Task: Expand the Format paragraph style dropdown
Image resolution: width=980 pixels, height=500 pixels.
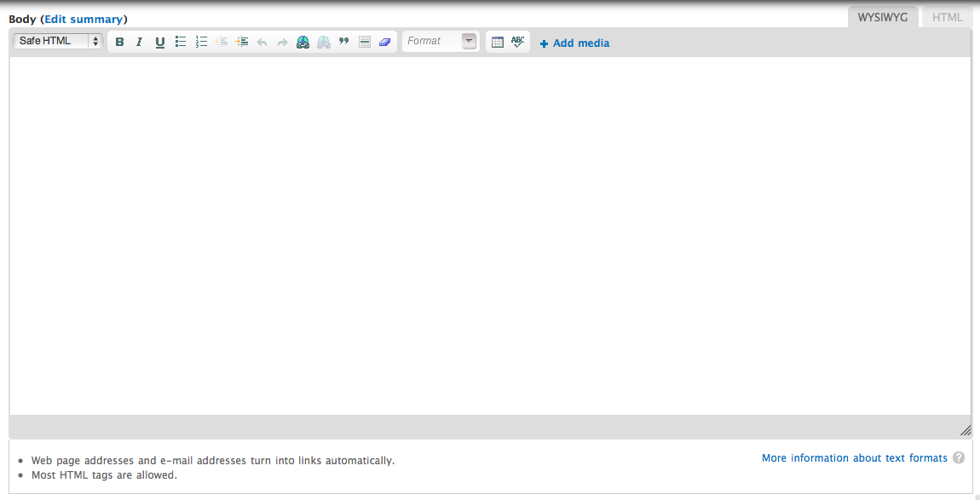Action: [x=469, y=41]
